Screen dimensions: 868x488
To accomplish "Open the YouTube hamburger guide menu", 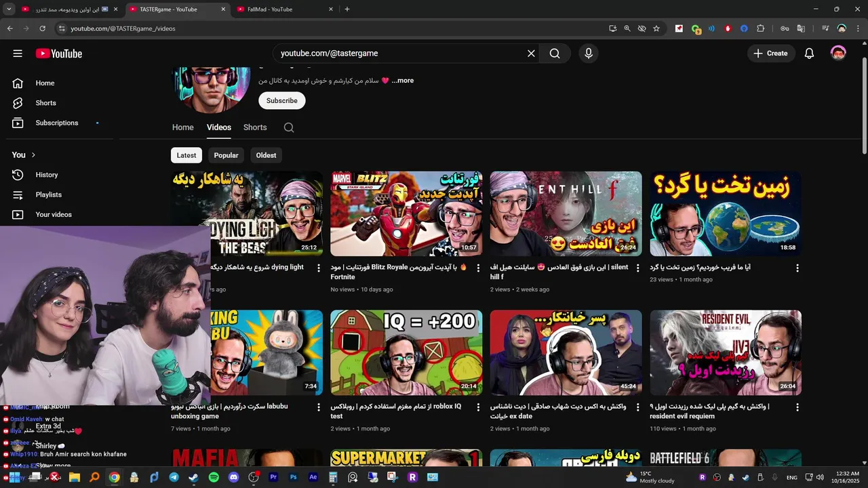I will [18, 54].
